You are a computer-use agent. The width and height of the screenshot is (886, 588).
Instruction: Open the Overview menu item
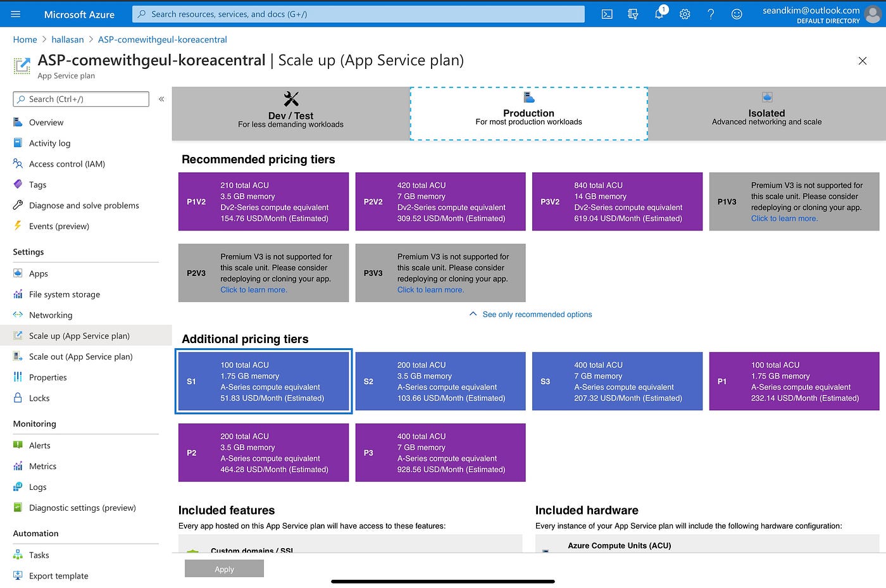click(x=85, y=122)
